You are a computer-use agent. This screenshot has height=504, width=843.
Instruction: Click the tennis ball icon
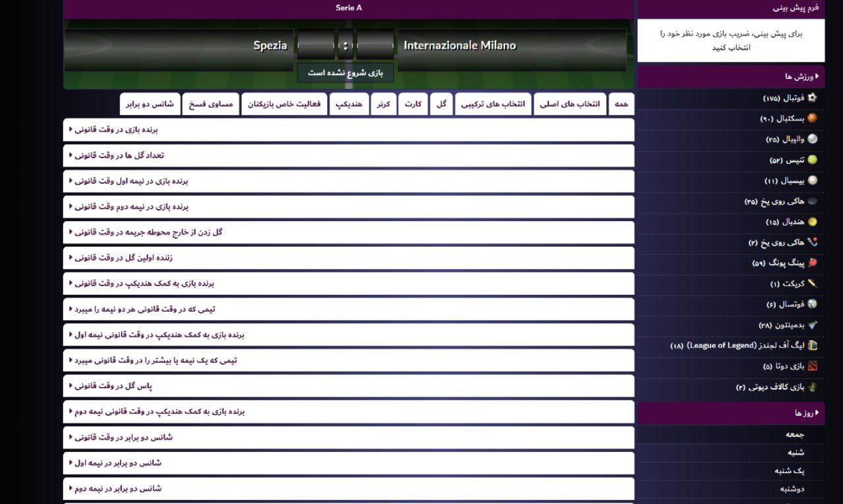coord(812,160)
